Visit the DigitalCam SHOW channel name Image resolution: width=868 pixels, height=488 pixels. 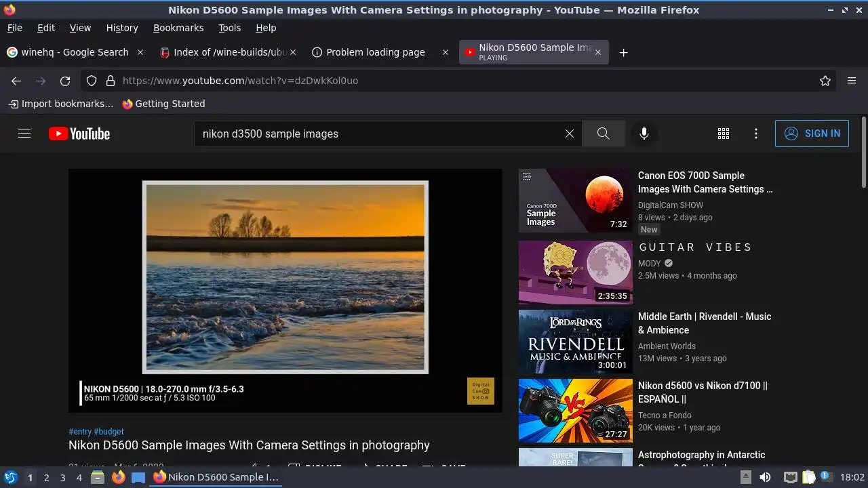(671, 205)
